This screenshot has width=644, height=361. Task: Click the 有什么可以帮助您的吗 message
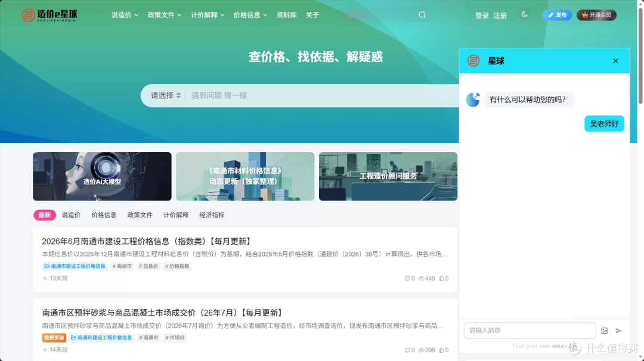[528, 100]
